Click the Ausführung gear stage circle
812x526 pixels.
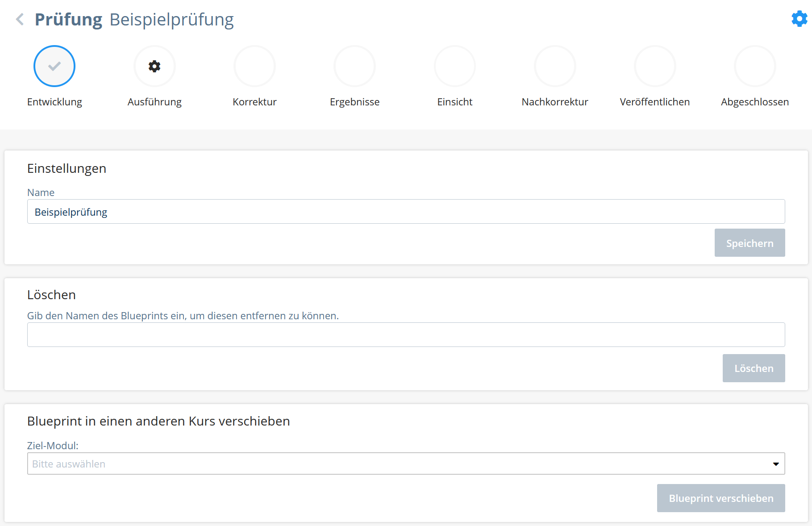pos(154,66)
